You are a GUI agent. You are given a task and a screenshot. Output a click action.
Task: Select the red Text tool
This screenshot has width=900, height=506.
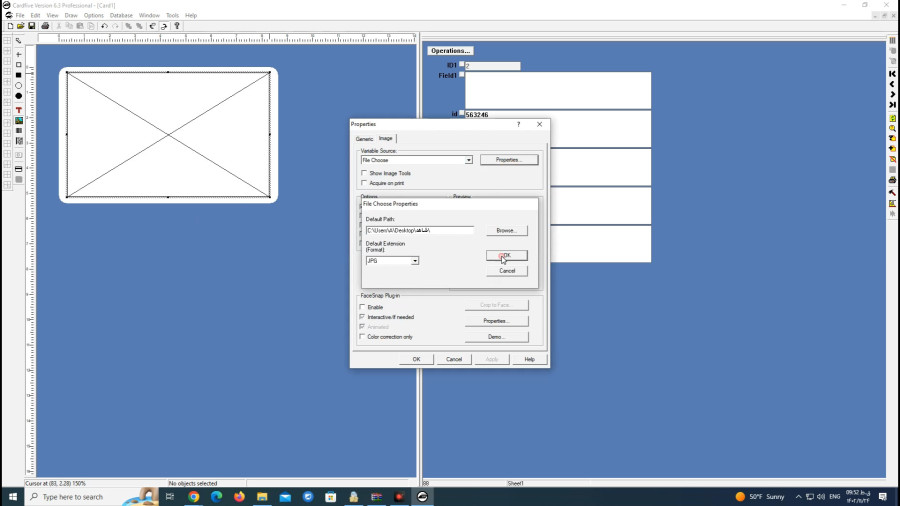pos(18,110)
